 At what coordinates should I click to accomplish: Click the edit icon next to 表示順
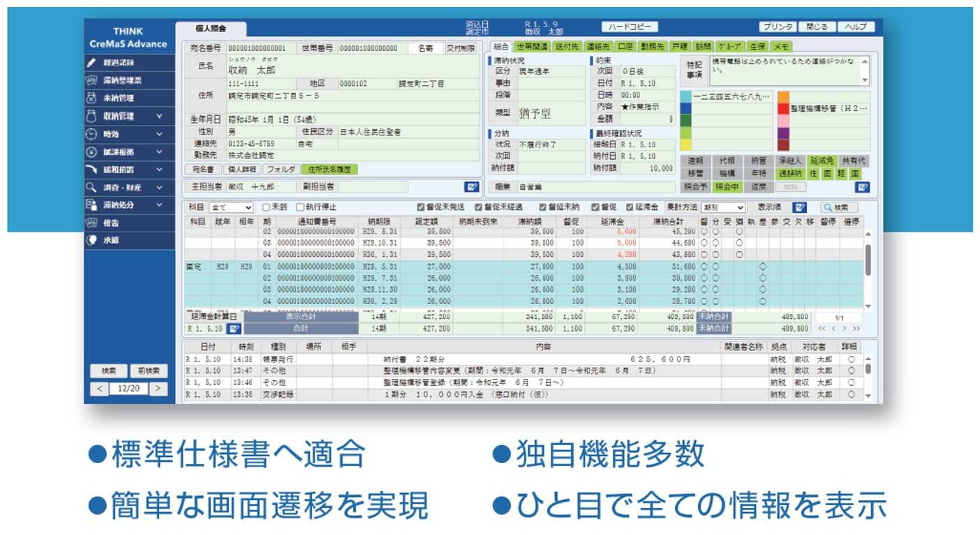click(799, 207)
